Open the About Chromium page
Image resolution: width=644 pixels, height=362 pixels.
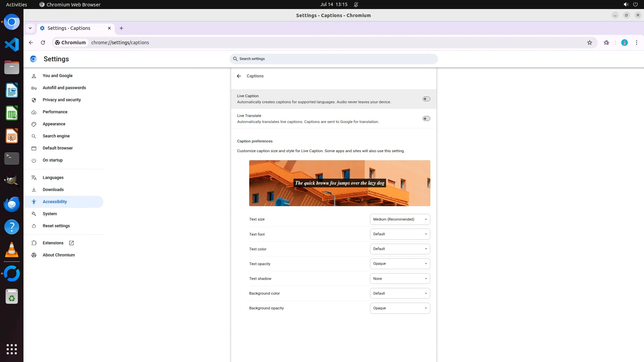click(x=59, y=255)
